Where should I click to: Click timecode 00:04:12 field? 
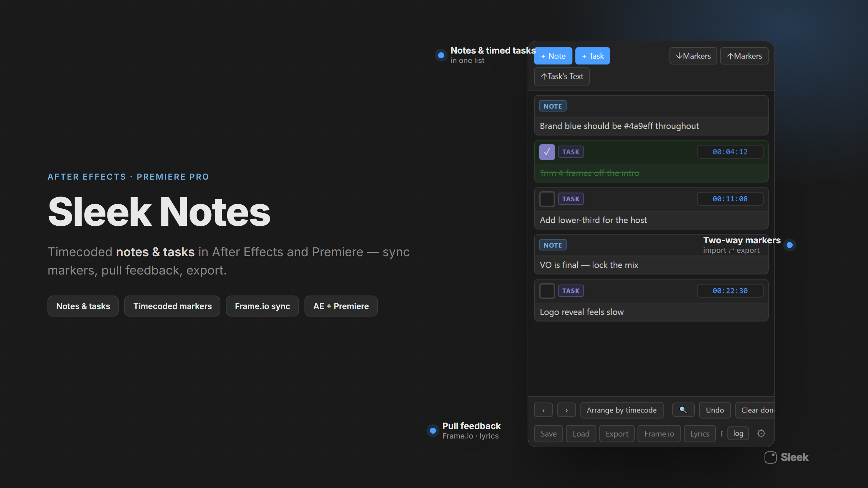point(730,152)
